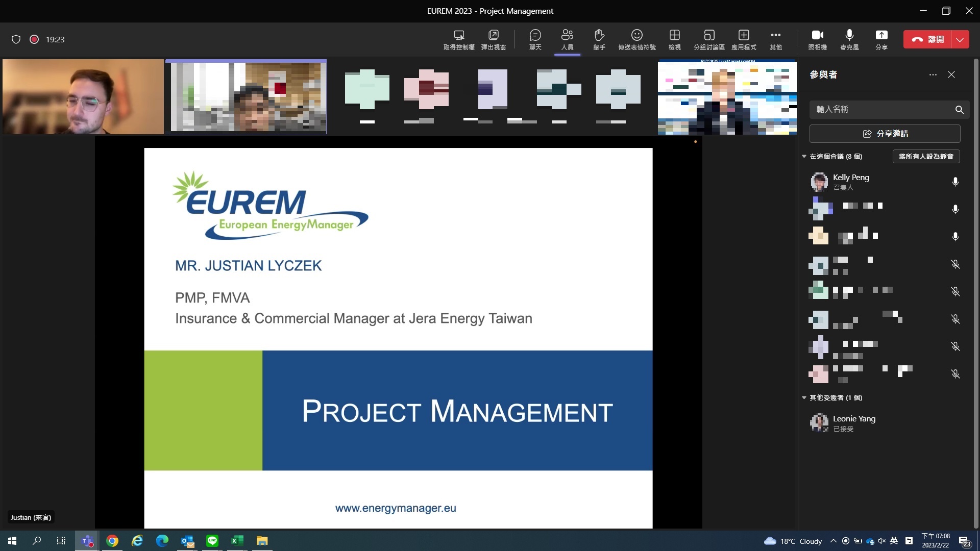Click the participants panel scrollbar
The width and height of the screenshot is (980, 551).
pos(976,293)
